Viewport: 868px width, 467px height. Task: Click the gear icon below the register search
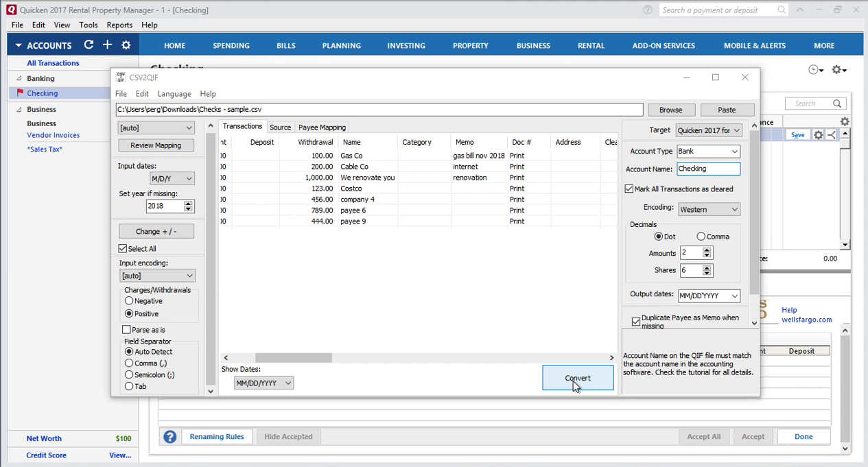click(x=845, y=121)
